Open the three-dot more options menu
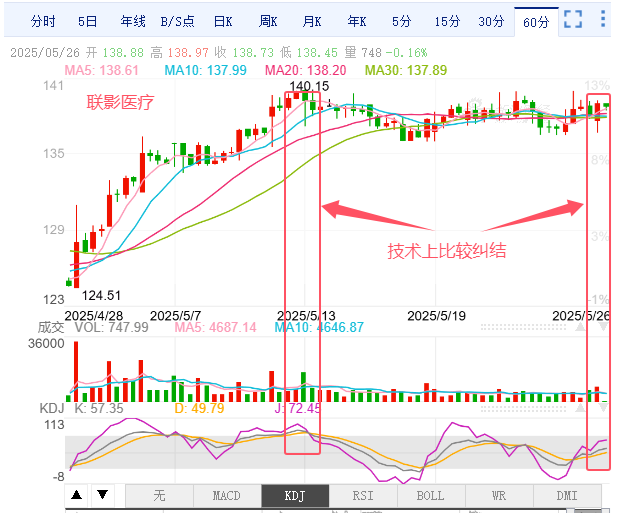The image size is (622, 513). click(603, 19)
